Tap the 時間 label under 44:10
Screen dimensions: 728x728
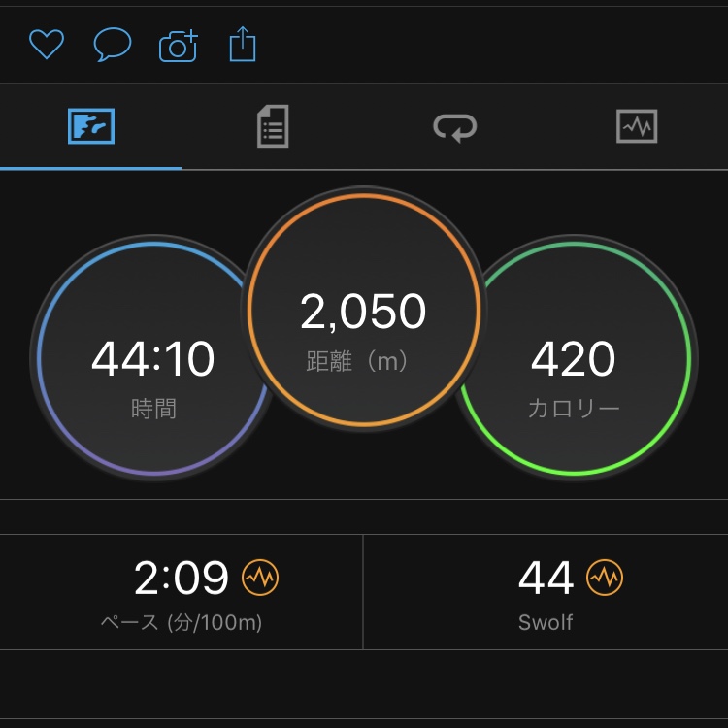point(153,409)
